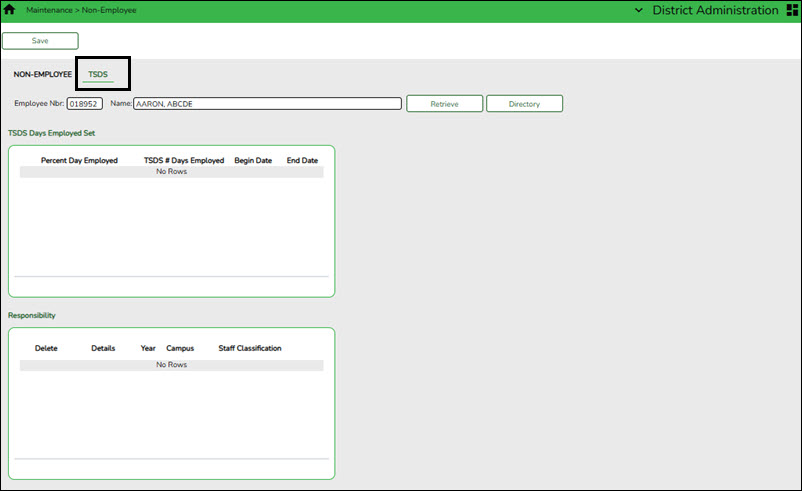Click the Delete column header
This screenshot has width=802, height=491.
46,349
